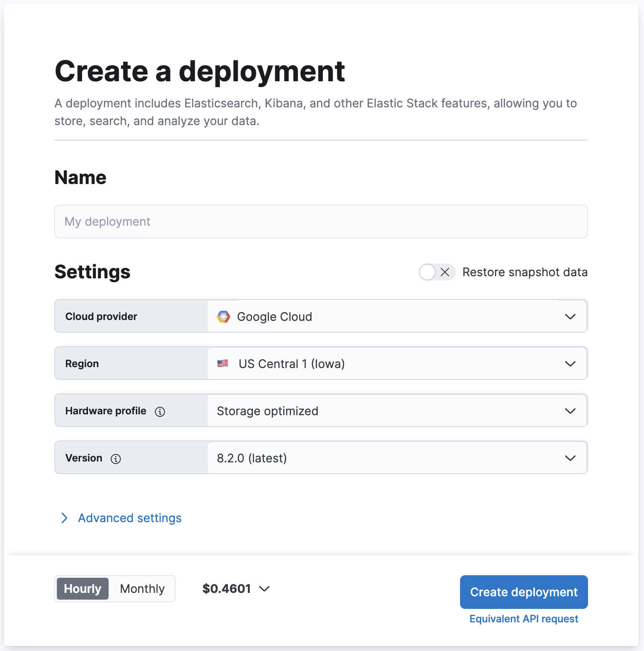The image size is (644, 651).
Task: Expand Advanced settings
Action: tap(129, 518)
